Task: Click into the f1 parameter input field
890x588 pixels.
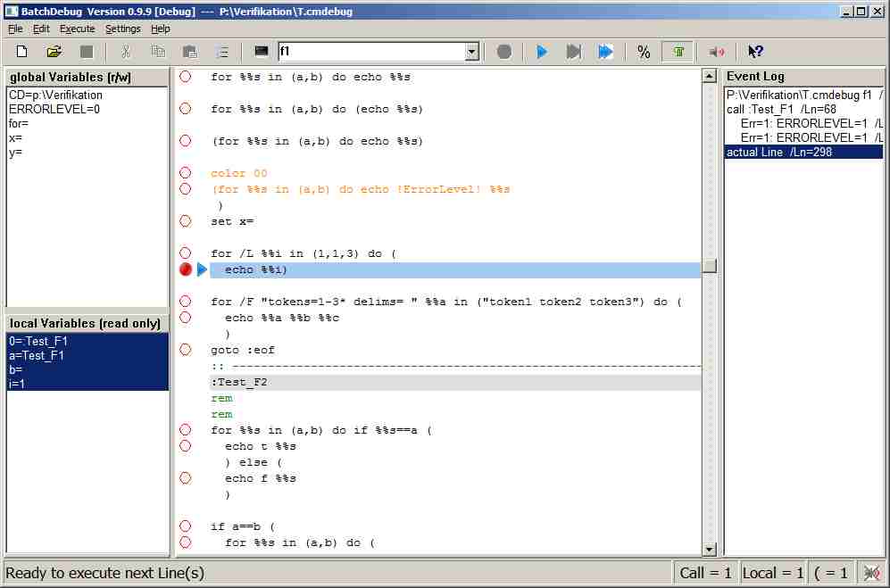Action: click(x=371, y=52)
